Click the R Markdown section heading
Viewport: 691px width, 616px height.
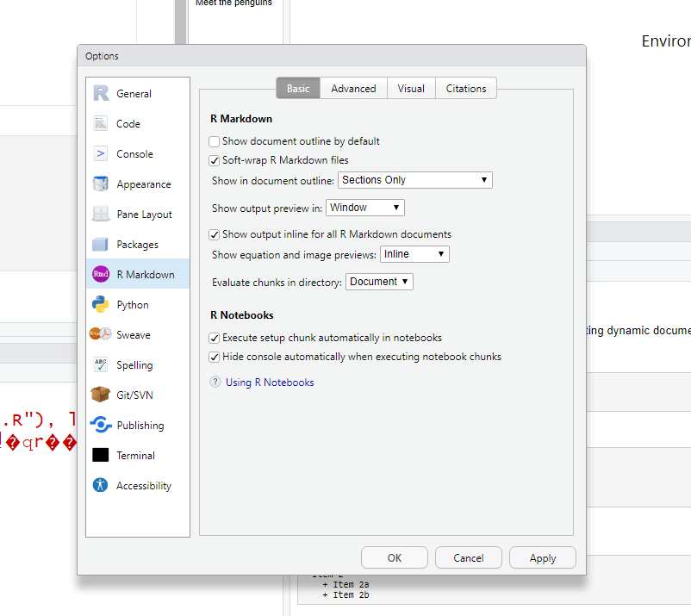pyautogui.click(x=241, y=119)
